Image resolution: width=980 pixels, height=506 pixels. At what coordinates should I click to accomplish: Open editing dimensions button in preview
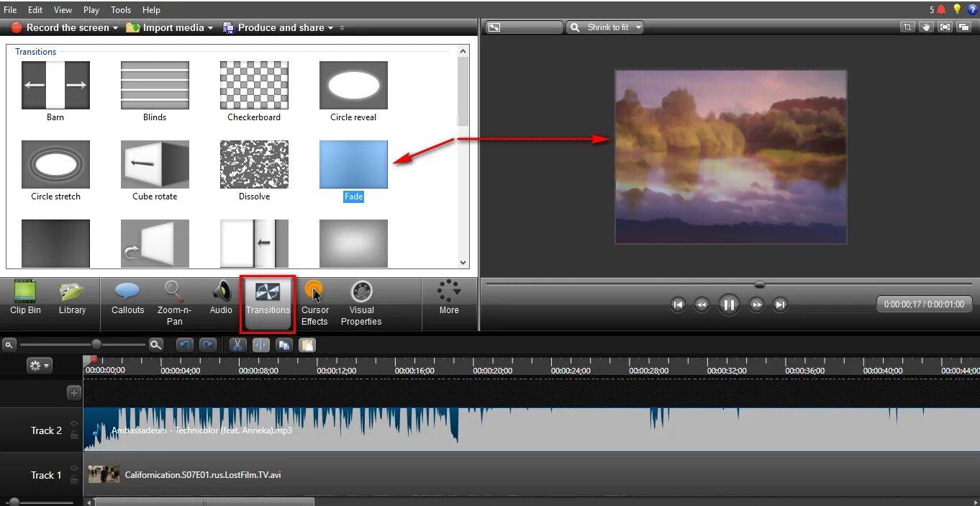tap(524, 27)
